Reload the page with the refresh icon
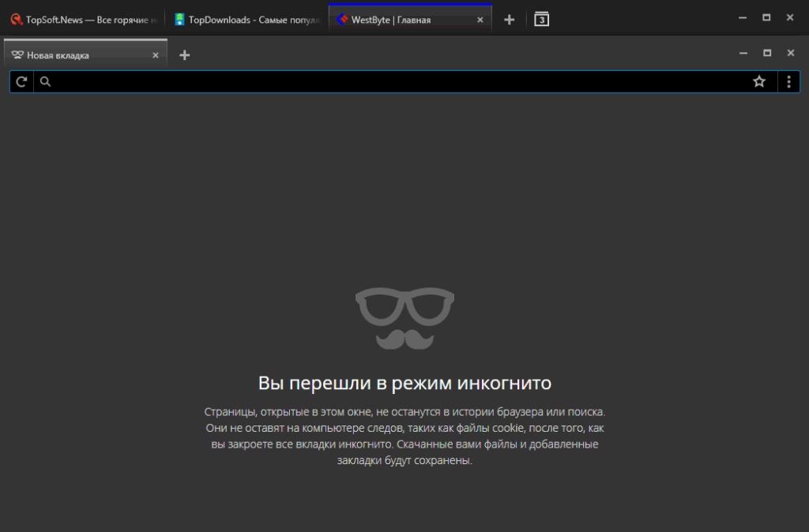809x532 pixels. tap(21, 81)
